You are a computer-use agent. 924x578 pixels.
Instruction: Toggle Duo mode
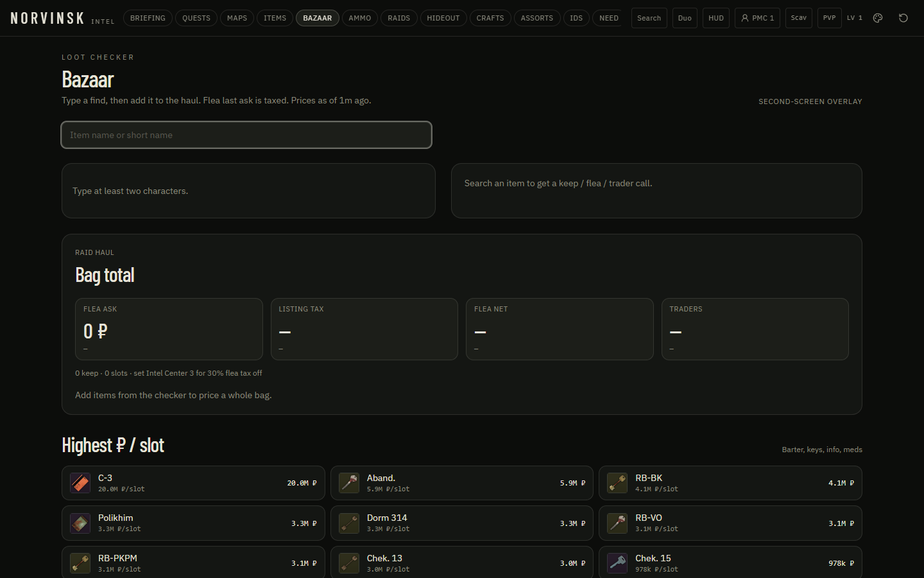pyautogui.click(x=685, y=18)
